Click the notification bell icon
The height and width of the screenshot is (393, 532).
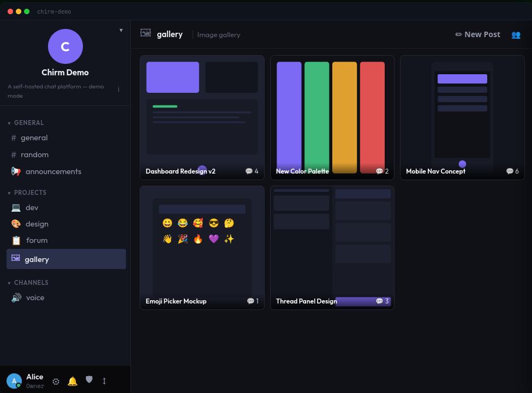(x=73, y=382)
